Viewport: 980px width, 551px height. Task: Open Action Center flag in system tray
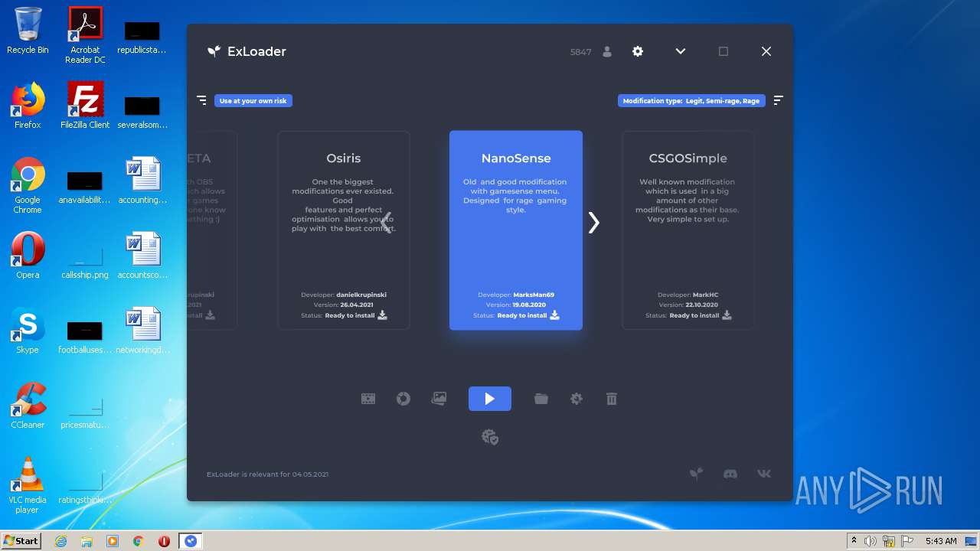pos(906,541)
